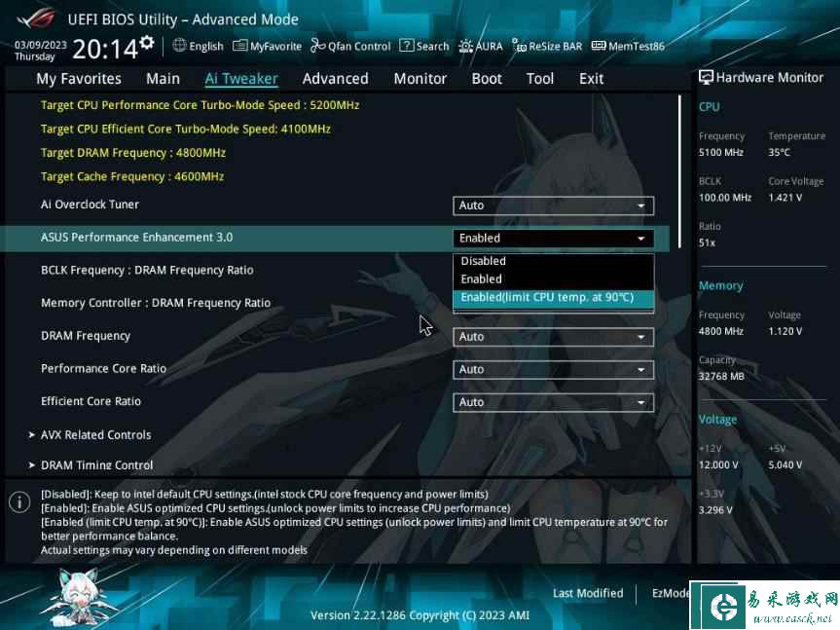840x630 pixels.
Task: Select Memory Controller : DRAM Frequency Ratio row
Action: tap(156, 303)
